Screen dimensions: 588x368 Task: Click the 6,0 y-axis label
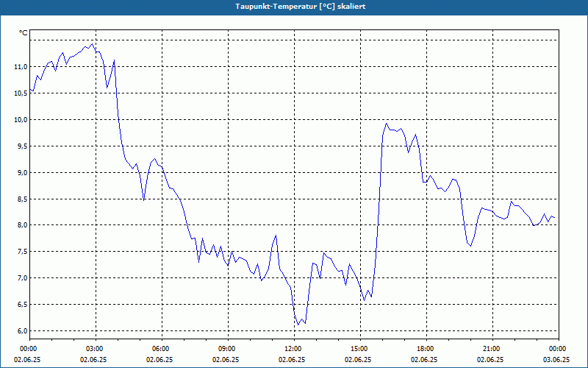23,331
